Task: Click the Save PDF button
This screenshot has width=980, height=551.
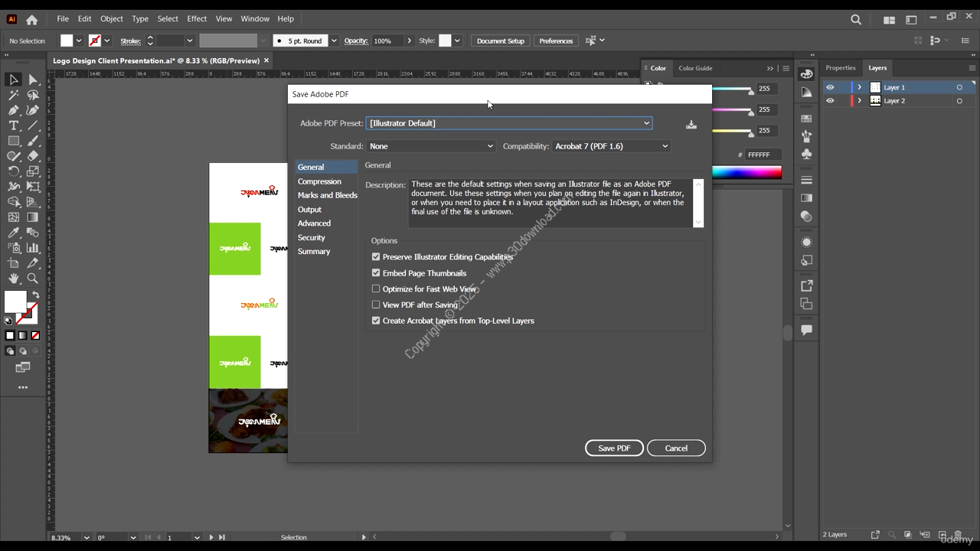Action: pos(614,448)
